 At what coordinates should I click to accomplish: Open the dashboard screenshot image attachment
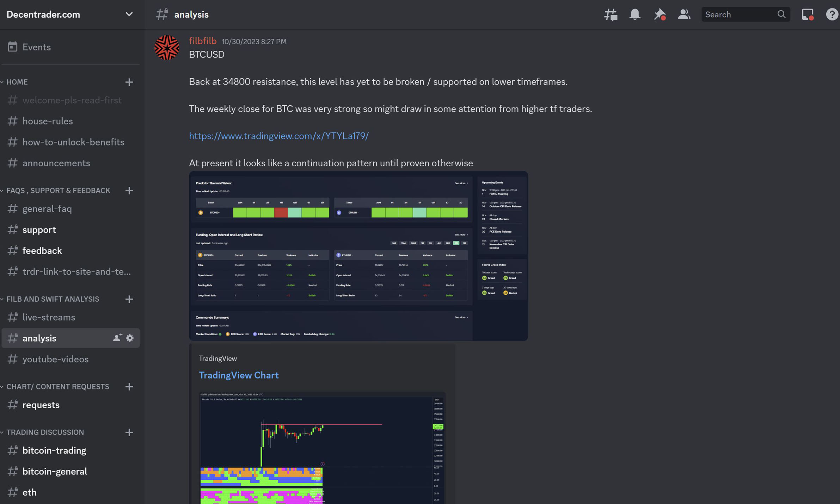click(x=358, y=256)
